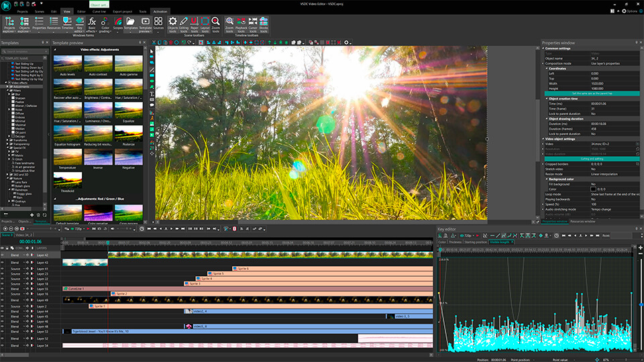Collapse the Coordinates section in Properties
This screenshot has width=644, height=362.
547,68
